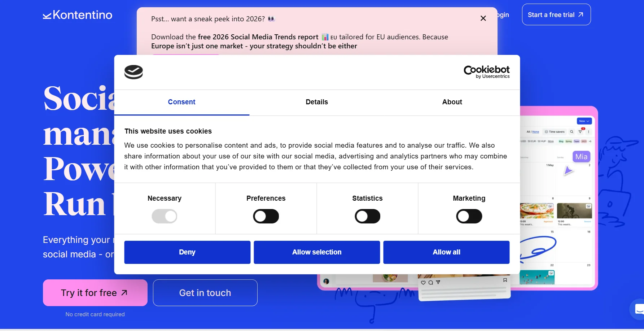Open the three-dot more options menu

pos(588,132)
